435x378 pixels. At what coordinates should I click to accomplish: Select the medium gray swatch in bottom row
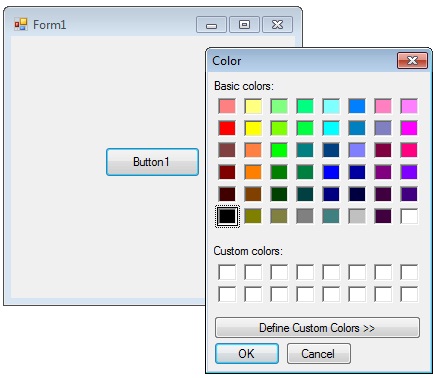click(305, 216)
